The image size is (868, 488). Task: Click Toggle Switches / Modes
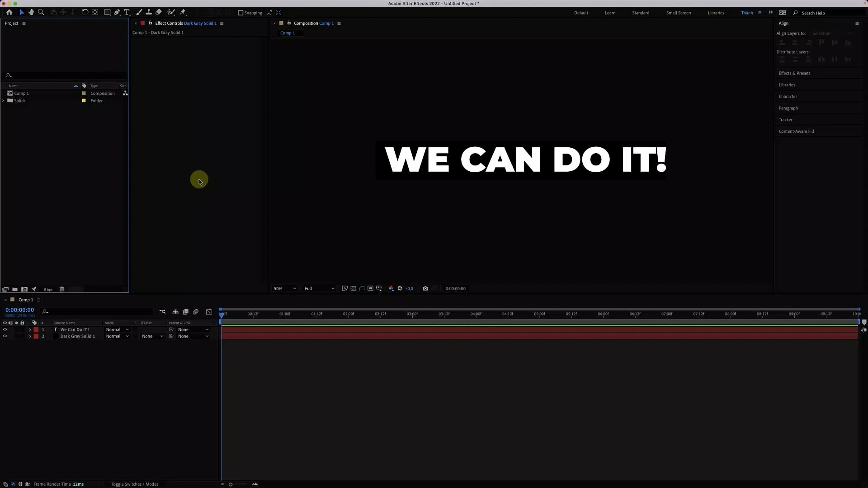tap(135, 484)
